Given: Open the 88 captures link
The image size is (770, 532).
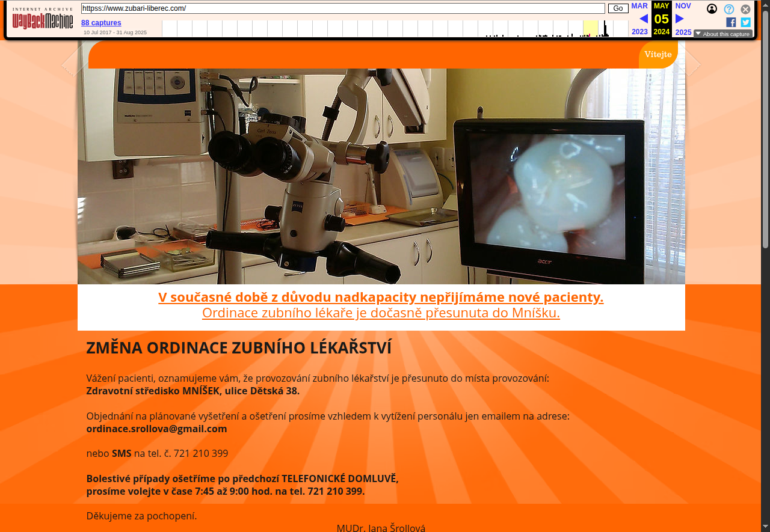Looking at the screenshot, I should click(x=101, y=23).
